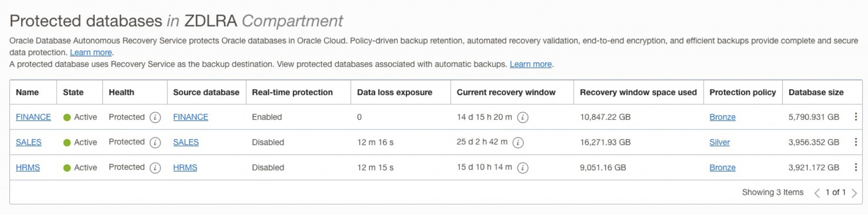Select the Disabled real-time protection for HRMS
This screenshot has width=868, height=215.
click(x=268, y=167)
